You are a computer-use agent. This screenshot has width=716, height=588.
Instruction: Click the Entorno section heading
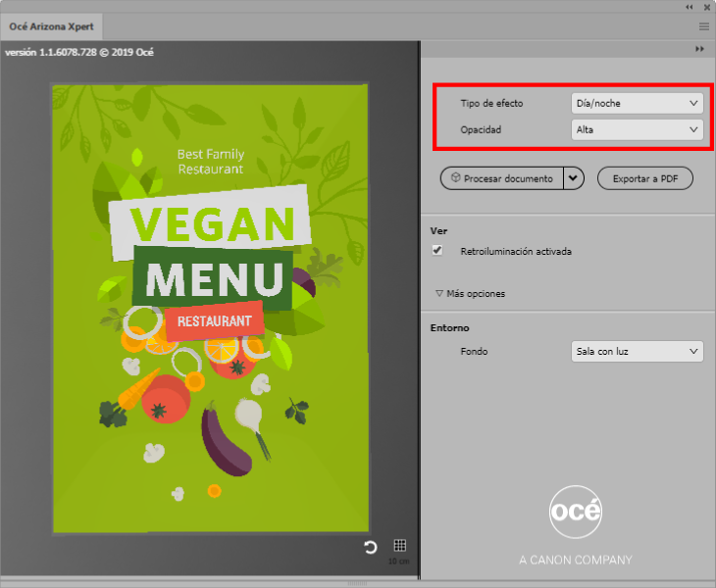pyautogui.click(x=449, y=327)
